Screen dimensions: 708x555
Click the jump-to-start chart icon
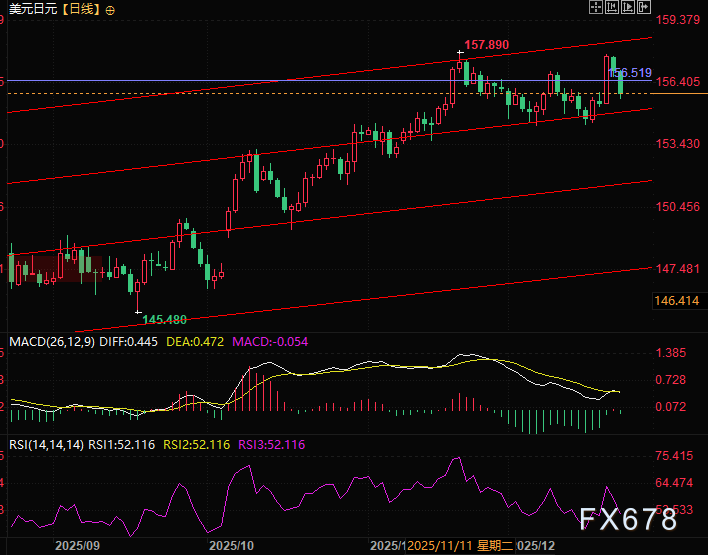click(x=614, y=7)
